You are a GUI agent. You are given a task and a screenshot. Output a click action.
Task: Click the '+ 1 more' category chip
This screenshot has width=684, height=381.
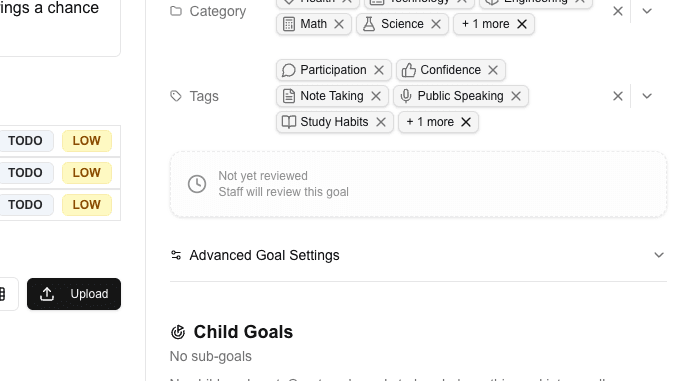(x=485, y=24)
